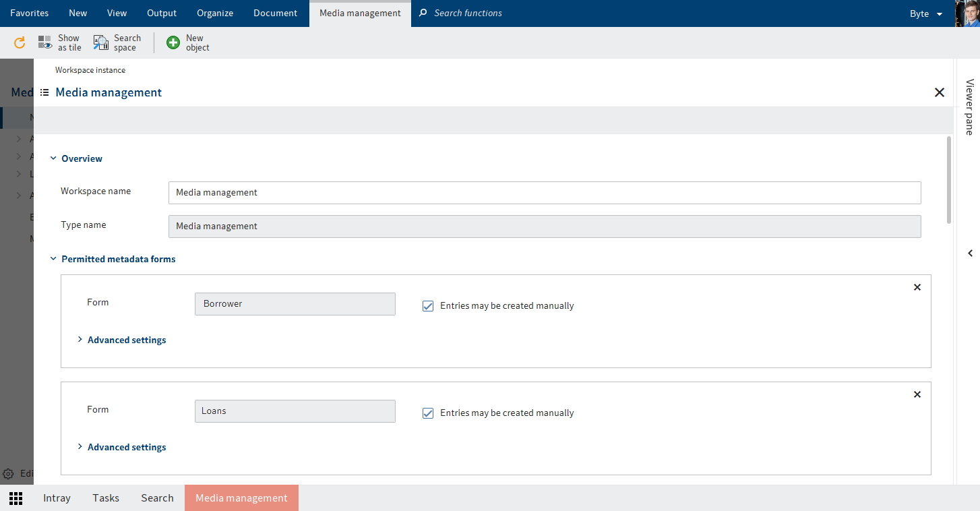The image size is (980, 511).
Task: Close the Media management workspace dialog
Action: [x=940, y=92]
